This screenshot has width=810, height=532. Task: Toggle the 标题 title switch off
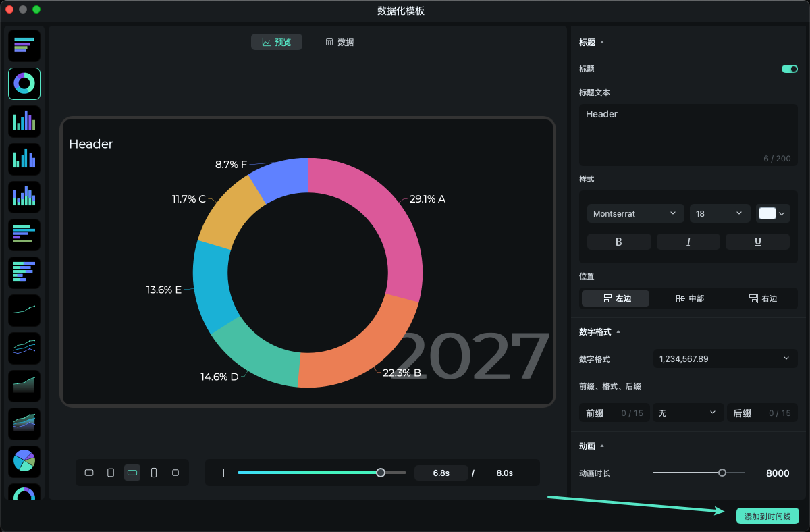pos(789,69)
